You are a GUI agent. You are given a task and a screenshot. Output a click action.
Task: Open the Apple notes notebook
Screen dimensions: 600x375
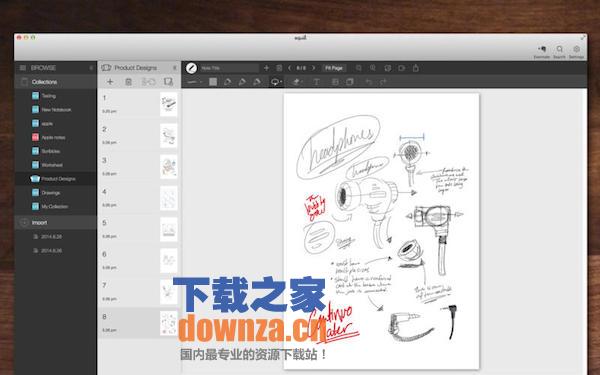[55, 137]
